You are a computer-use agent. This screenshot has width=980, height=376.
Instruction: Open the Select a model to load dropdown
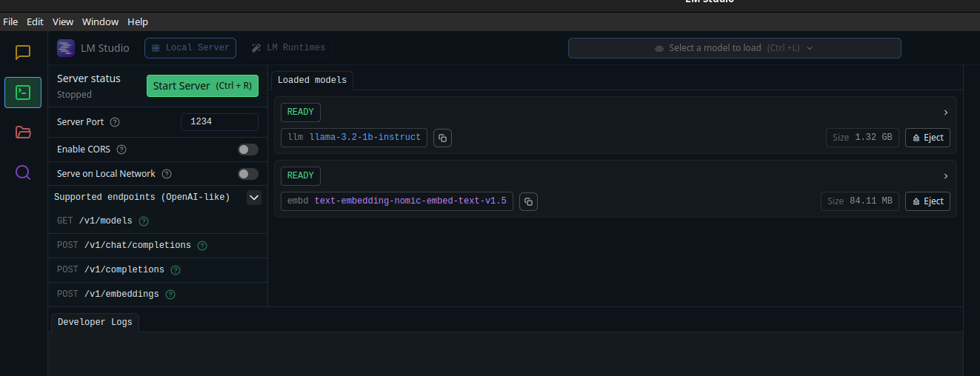tap(734, 48)
